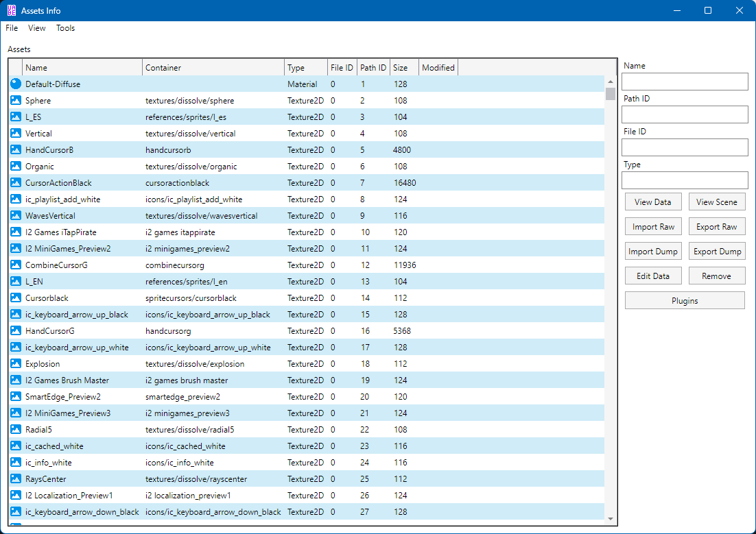Open the Plugins button
This screenshot has width=756, height=534.
tap(685, 300)
